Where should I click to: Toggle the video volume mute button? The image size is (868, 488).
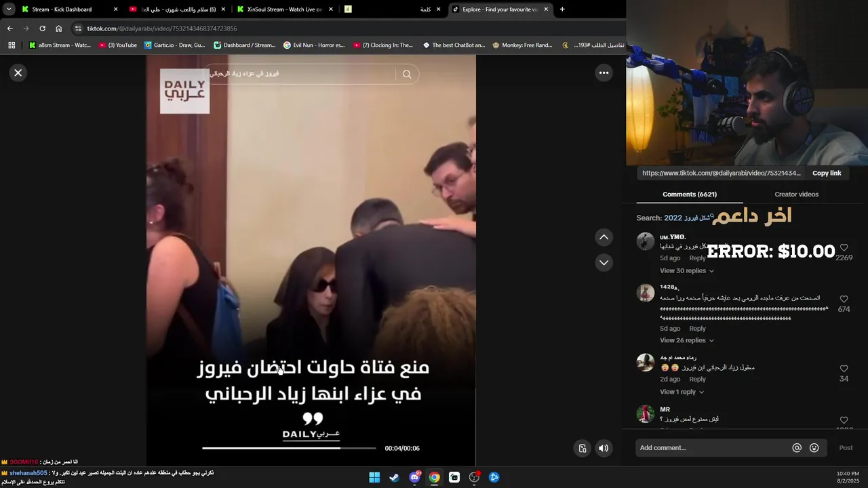[x=604, y=448]
